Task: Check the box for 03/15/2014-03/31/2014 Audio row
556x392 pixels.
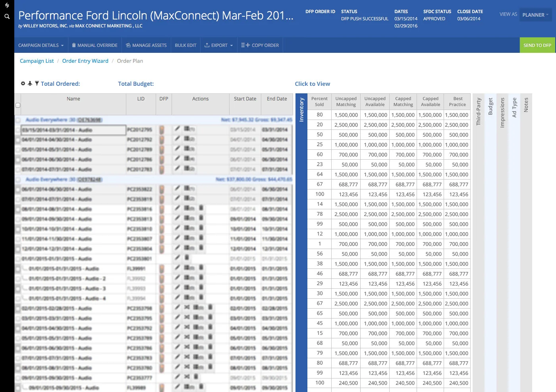Action: tap(18, 130)
